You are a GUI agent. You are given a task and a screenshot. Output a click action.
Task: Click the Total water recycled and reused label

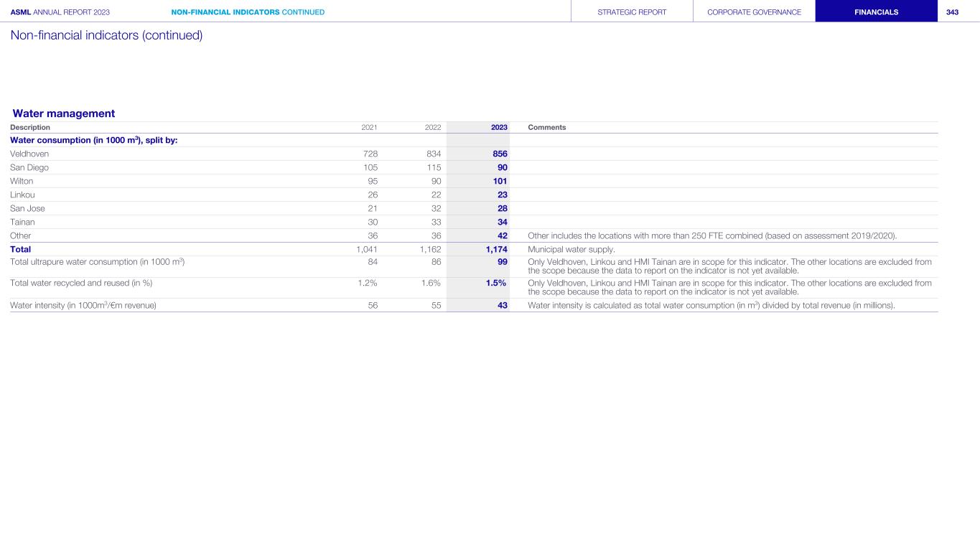point(81,283)
